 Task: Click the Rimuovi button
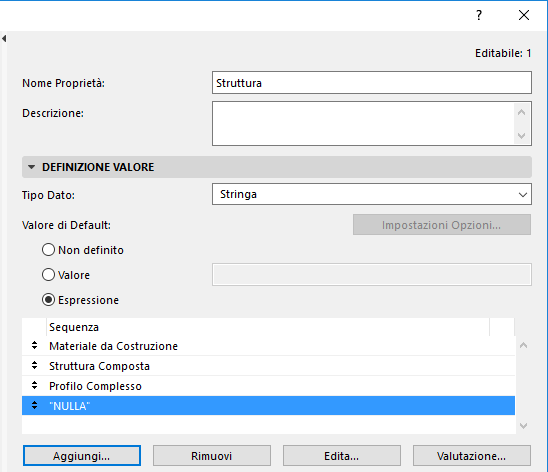coord(212,456)
